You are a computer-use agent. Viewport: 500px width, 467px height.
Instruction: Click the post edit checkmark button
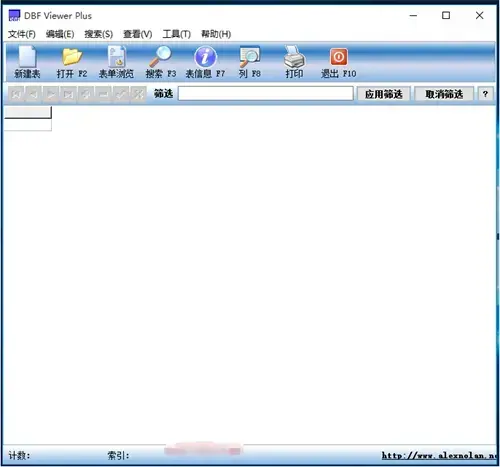(x=121, y=94)
